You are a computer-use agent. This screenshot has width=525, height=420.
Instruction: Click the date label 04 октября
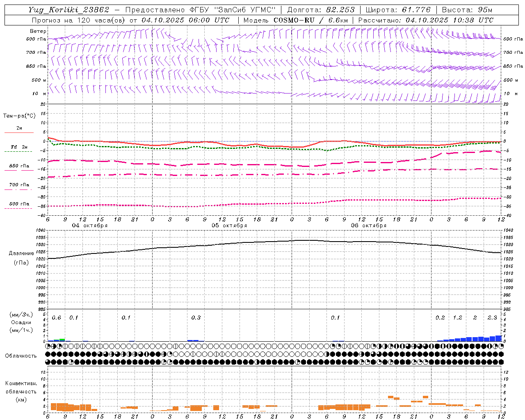[90, 226]
